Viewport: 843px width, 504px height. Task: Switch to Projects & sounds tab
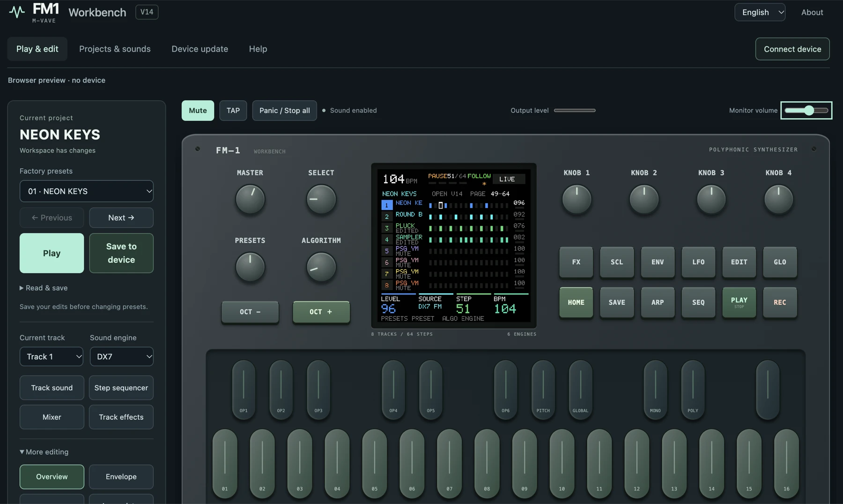(x=115, y=49)
